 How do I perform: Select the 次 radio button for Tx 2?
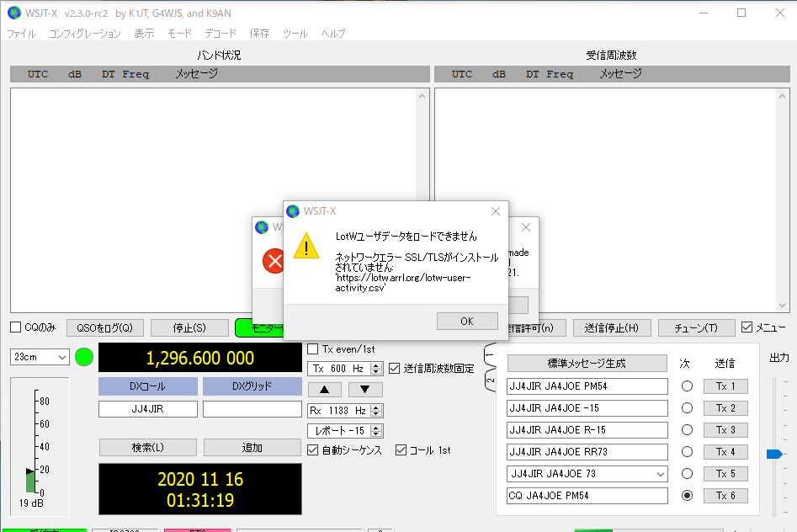[688, 408]
